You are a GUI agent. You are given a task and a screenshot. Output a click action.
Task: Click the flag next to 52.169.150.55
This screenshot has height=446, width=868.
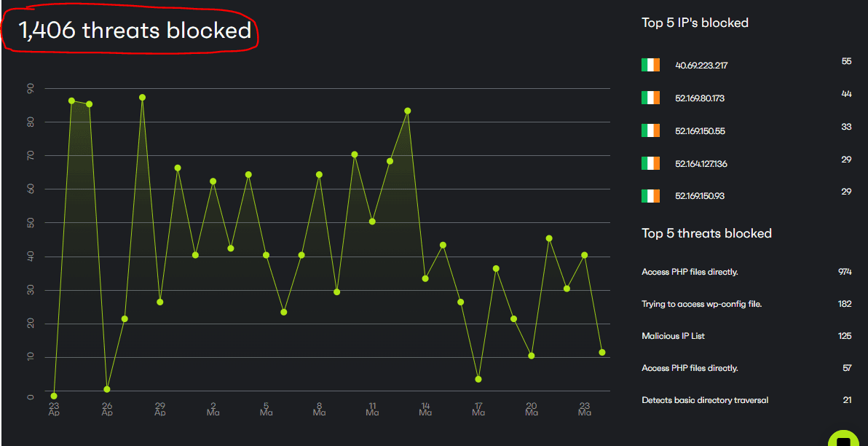pos(650,130)
